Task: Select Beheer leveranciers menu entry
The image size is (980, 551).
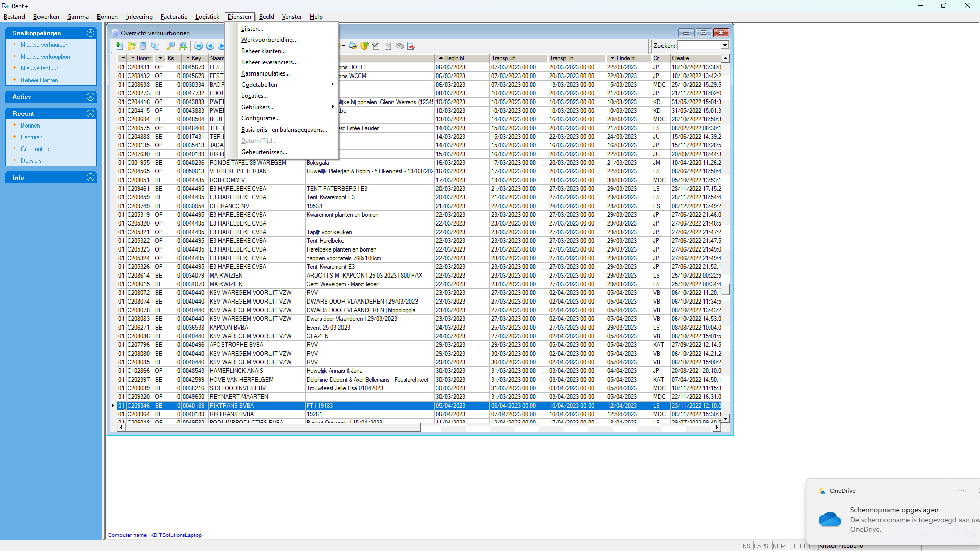Action: pos(269,62)
